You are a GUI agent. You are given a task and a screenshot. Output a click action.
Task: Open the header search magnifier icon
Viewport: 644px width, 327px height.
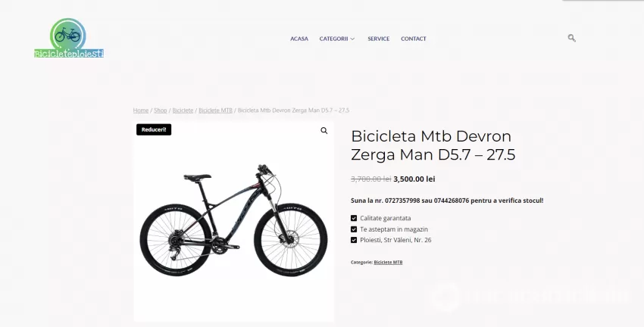pos(571,38)
